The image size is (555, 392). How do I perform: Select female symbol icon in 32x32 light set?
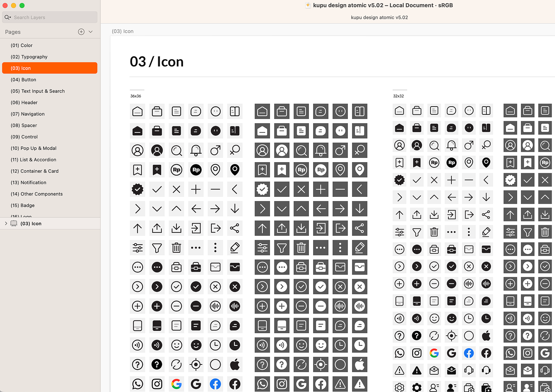coord(486,145)
